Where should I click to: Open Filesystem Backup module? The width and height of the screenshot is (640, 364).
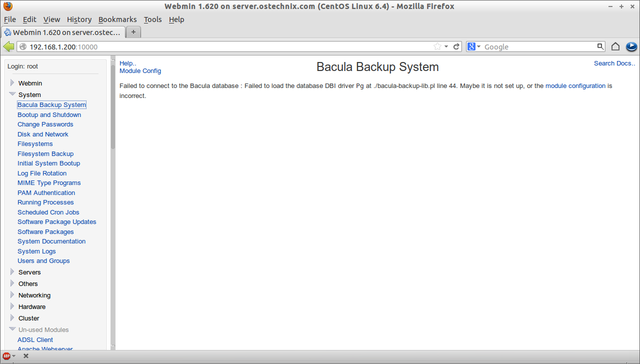click(x=45, y=153)
